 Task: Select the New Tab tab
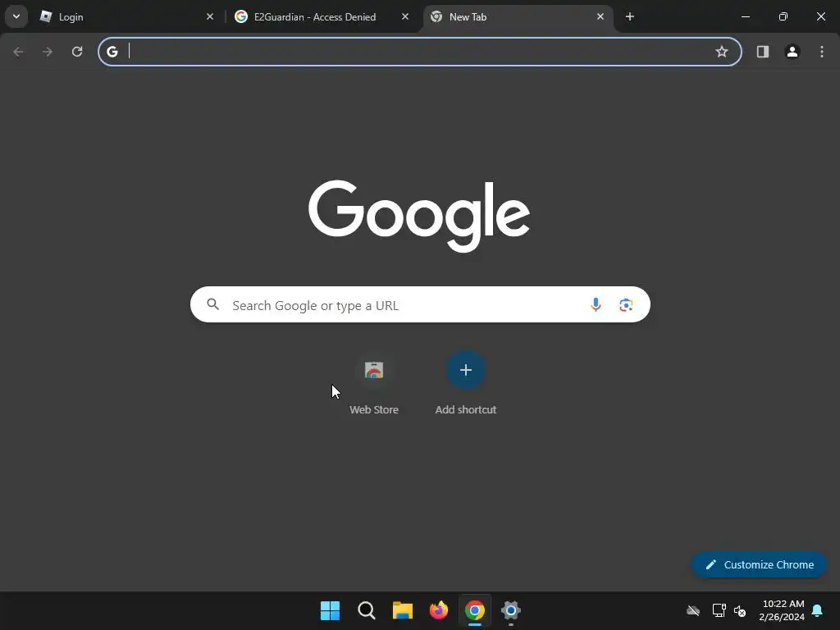[x=518, y=16]
